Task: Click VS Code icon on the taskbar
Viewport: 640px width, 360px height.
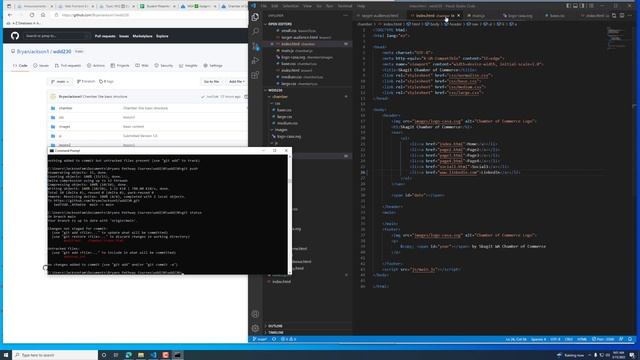Action: [x=153, y=355]
